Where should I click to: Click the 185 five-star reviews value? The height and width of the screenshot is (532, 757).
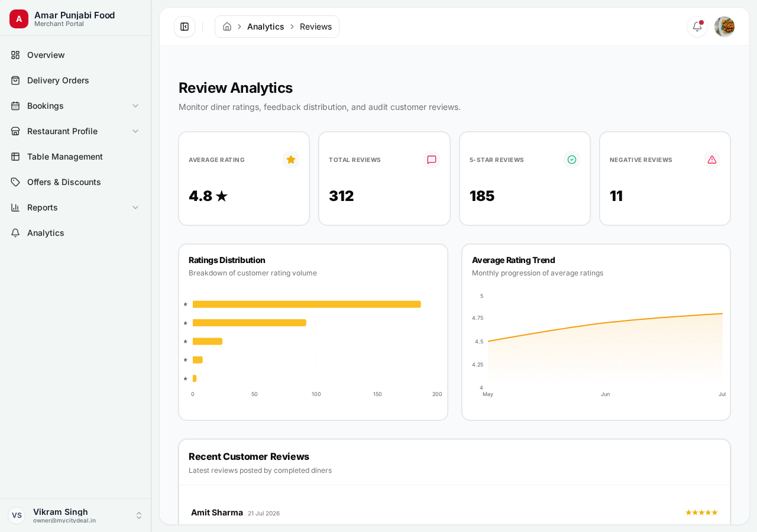[x=482, y=196]
